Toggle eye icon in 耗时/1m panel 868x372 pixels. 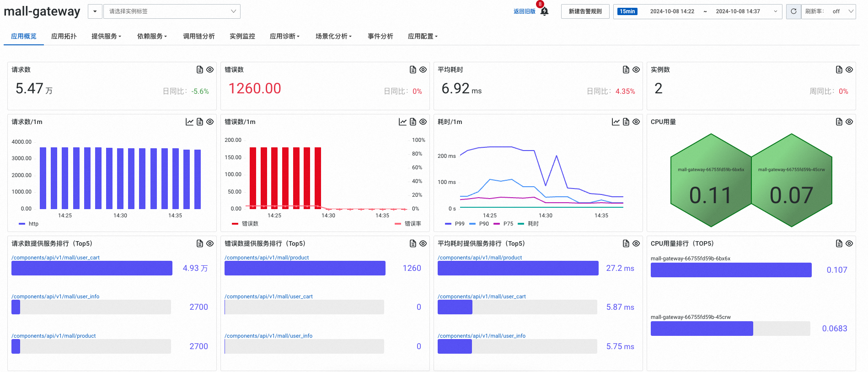[x=636, y=122]
